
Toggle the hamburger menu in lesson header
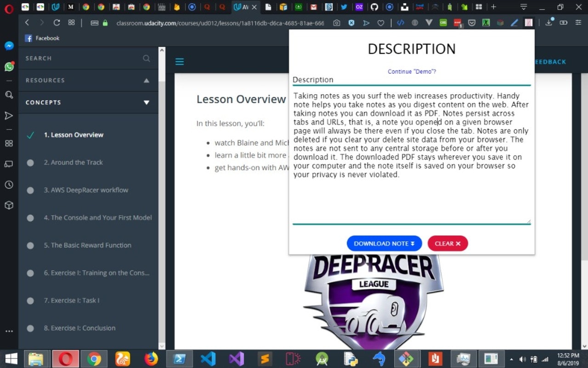(x=180, y=62)
